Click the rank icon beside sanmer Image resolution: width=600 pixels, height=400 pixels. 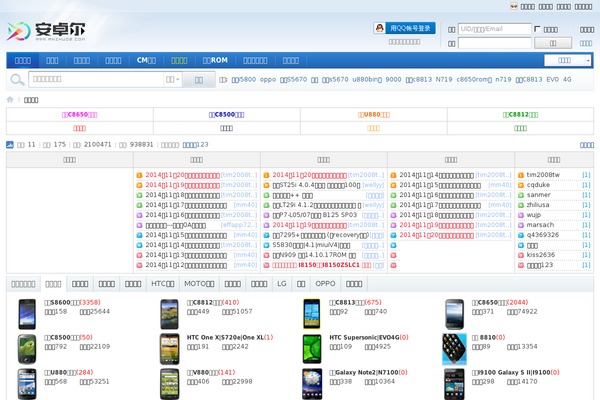(x=521, y=195)
